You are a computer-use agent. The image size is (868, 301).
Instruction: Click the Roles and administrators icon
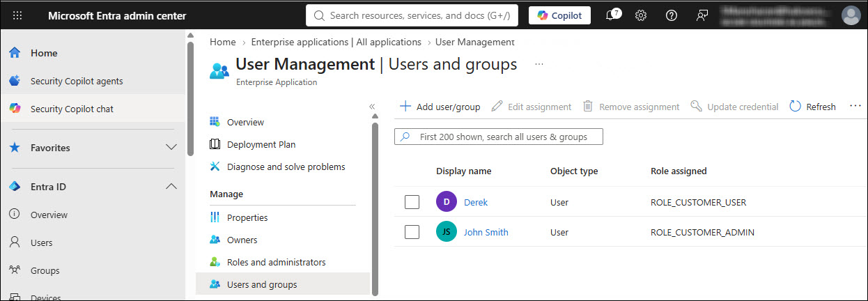(215, 262)
